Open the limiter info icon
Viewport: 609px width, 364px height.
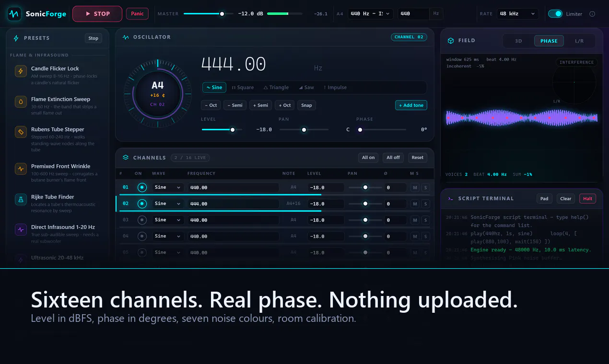pyautogui.click(x=592, y=14)
